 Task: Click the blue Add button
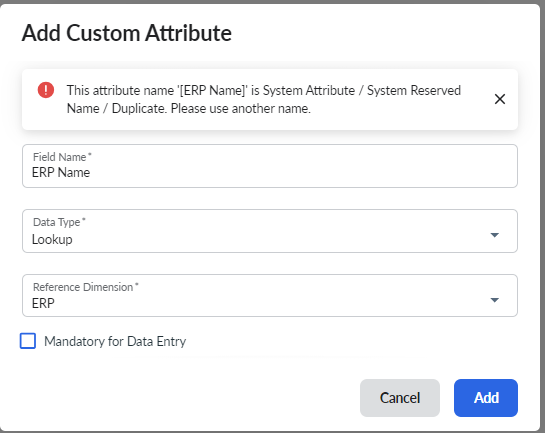[486, 398]
